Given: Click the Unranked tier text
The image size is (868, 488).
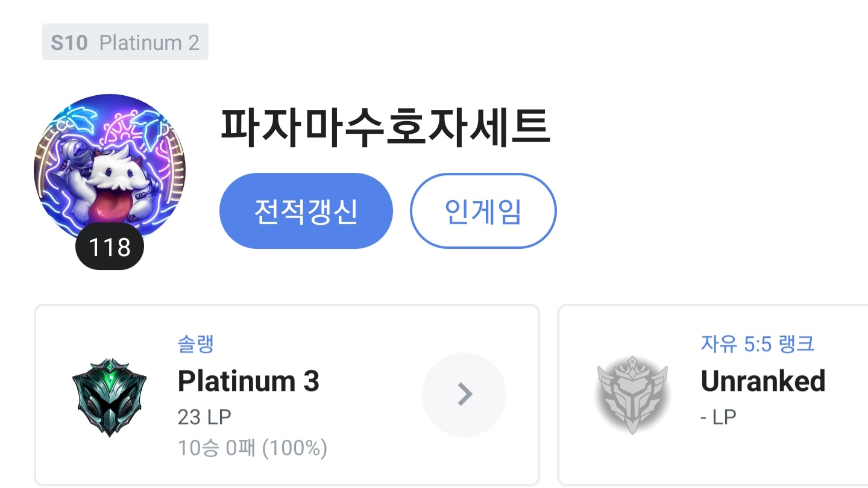Looking at the screenshot, I should [763, 381].
